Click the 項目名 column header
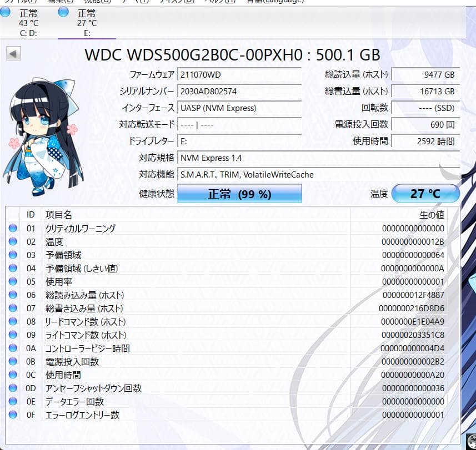 196,215
